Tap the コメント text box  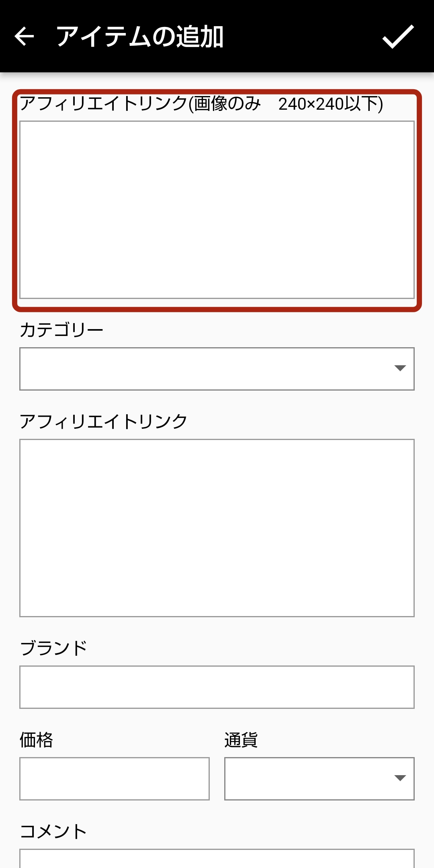pos(217,859)
